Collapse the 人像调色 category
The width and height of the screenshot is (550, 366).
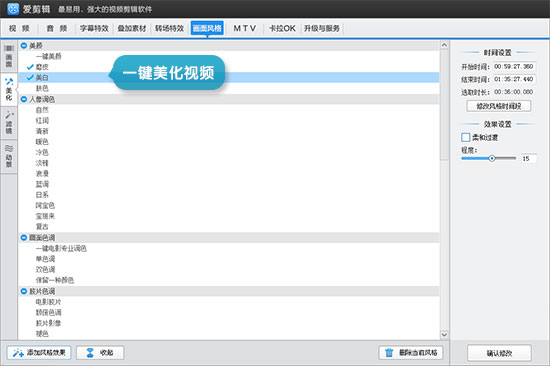(24, 99)
